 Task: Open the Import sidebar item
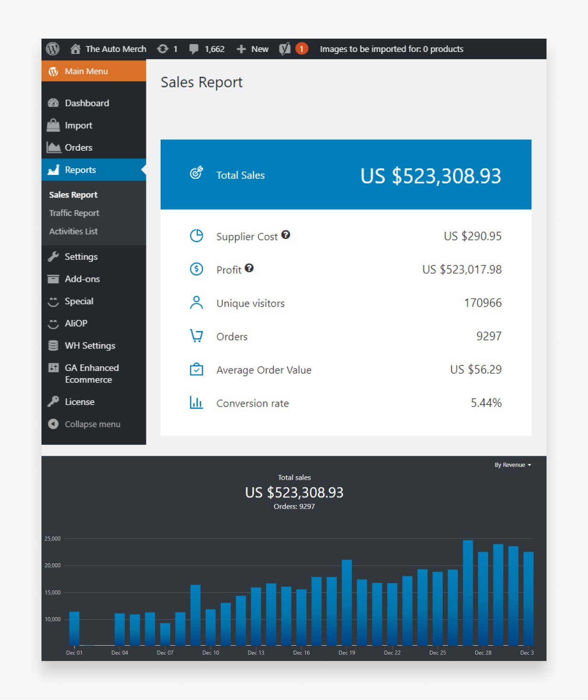pos(78,125)
